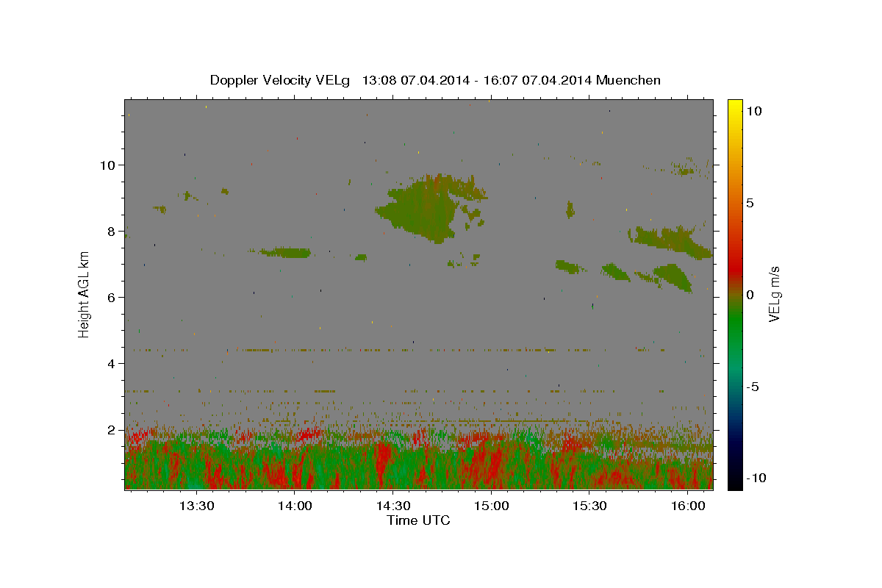Click the height axis label 10
This screenshot has width=882, height=588.
pos(109,165)
